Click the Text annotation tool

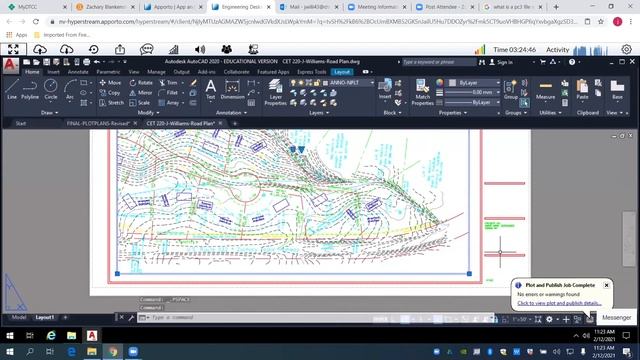pos(210,89)
